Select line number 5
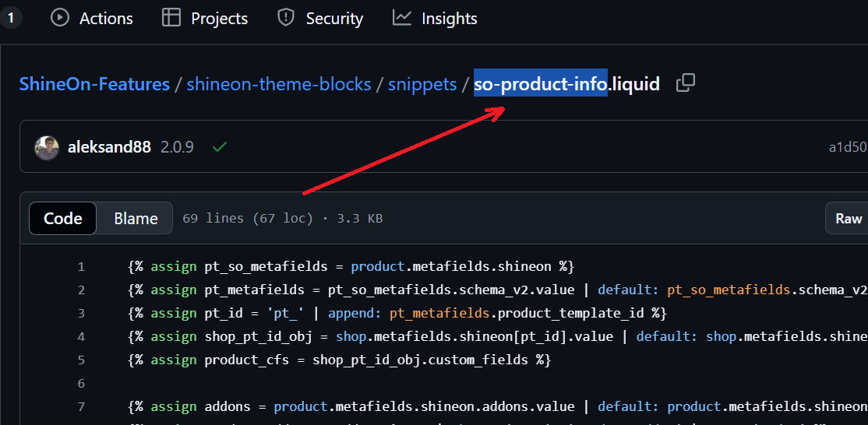The width and height of the screenshot is (868, 425). [81, 360]
